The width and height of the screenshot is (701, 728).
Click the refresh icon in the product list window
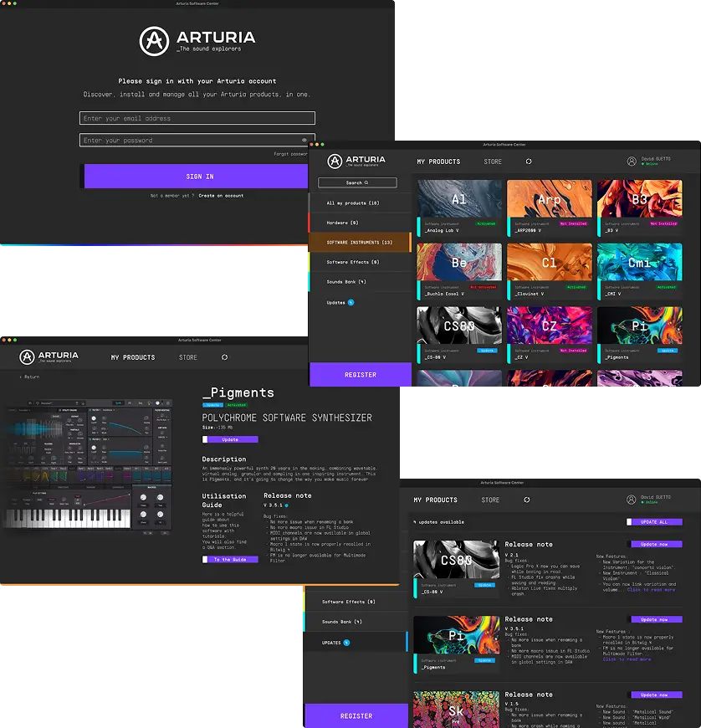(529, 161)
